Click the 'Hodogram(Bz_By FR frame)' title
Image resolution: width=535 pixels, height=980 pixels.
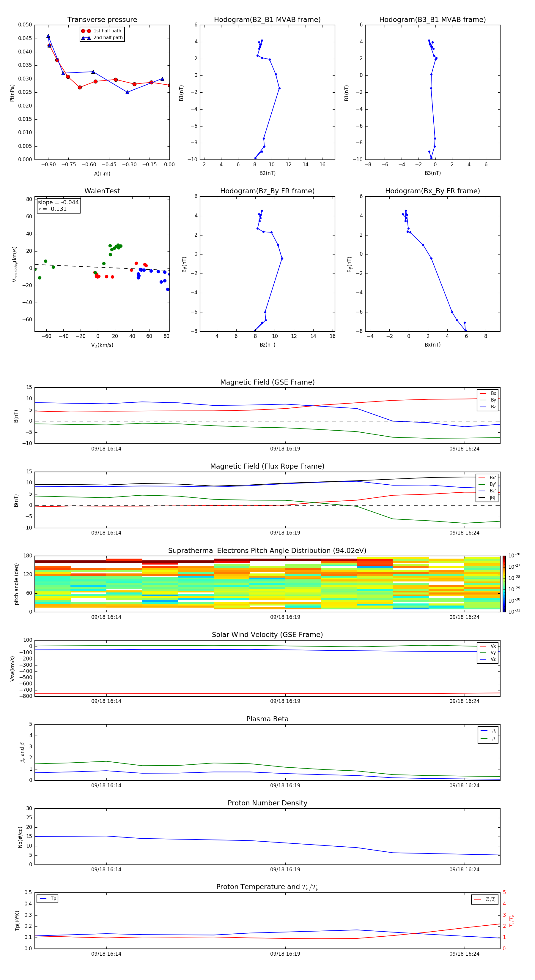tap(267, 191)
